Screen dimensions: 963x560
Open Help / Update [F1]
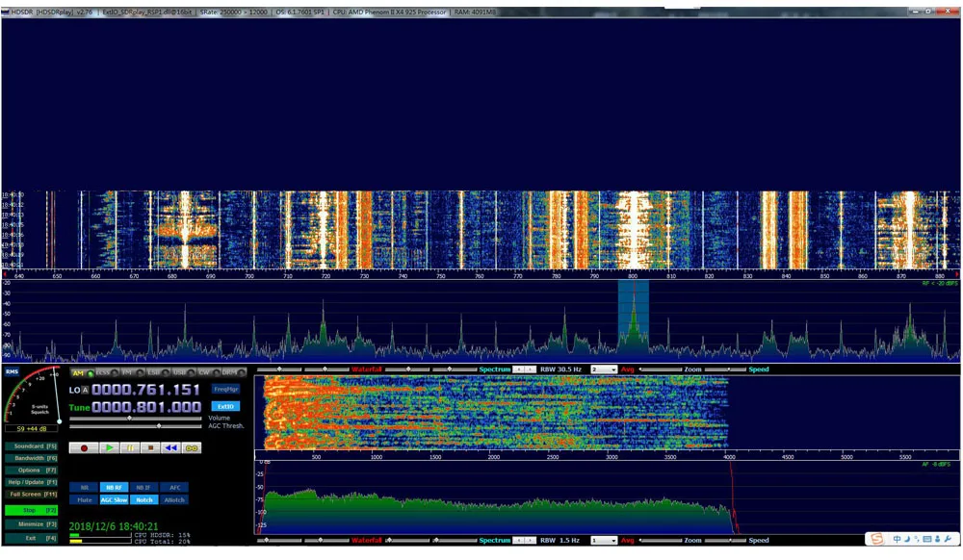[32, 482]
